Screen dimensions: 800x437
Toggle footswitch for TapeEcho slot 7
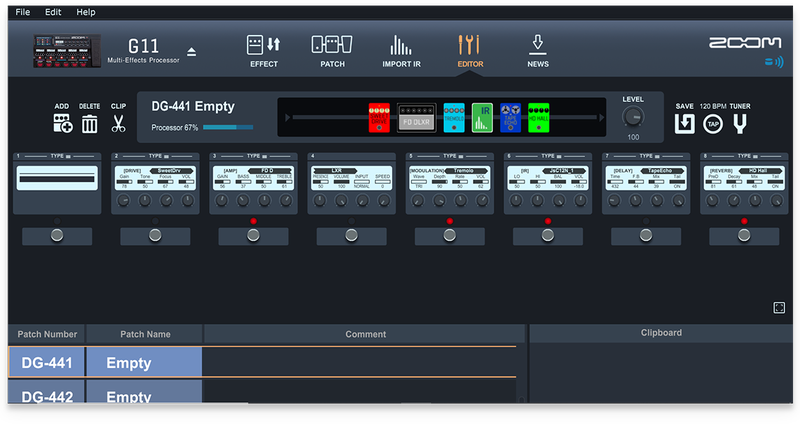click(646, 236)
